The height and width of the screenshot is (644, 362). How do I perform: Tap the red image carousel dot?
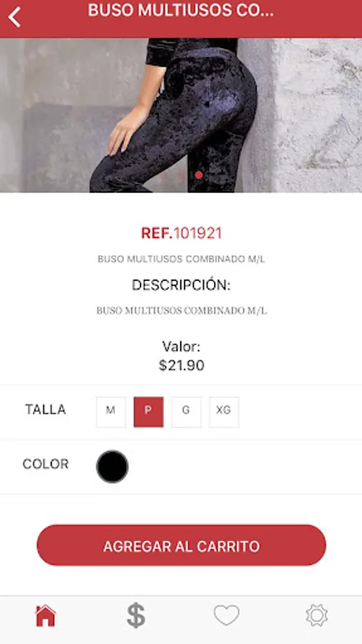pos(199,175)
